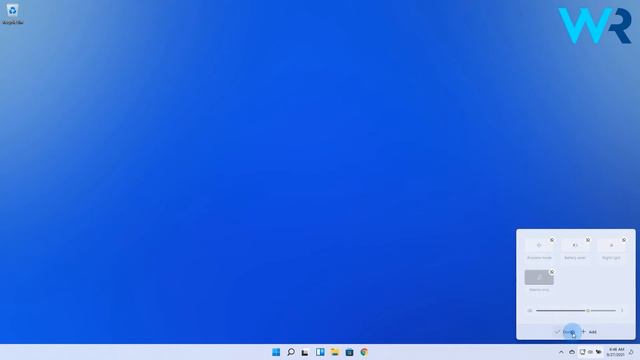640x360 pixels.
Task: Unpin the Night light quick setting
Action: [x=624, y=240]
